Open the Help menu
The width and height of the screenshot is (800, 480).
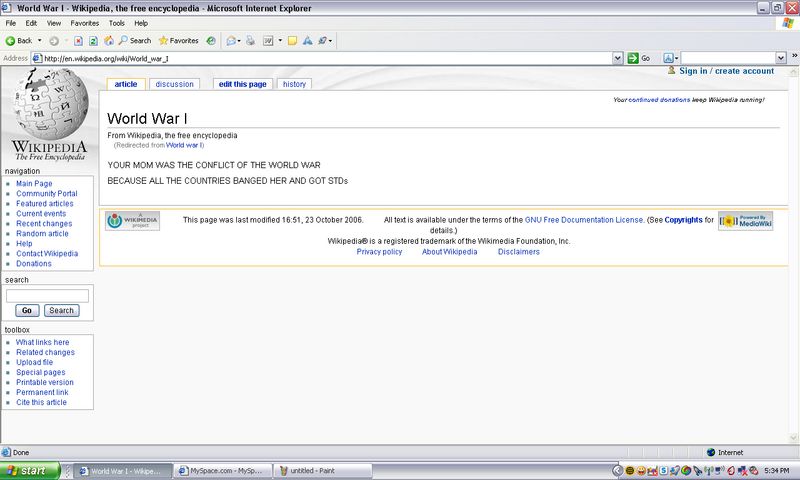coord(141,23)
